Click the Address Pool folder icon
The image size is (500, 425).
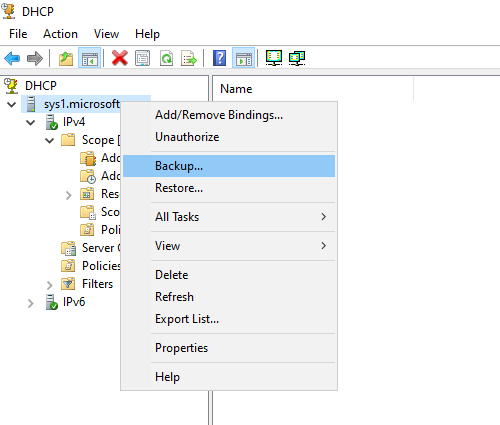(x=88, y=158)
